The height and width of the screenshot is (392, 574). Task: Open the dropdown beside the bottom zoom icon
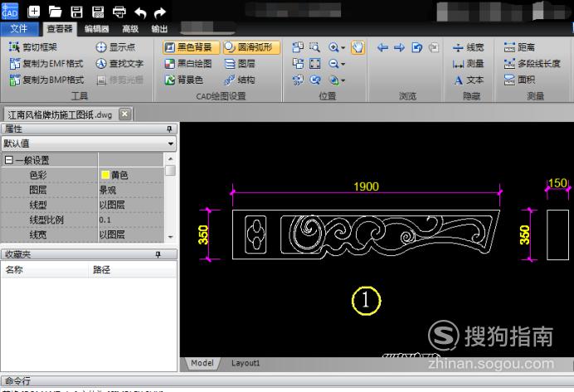(343, 80)
